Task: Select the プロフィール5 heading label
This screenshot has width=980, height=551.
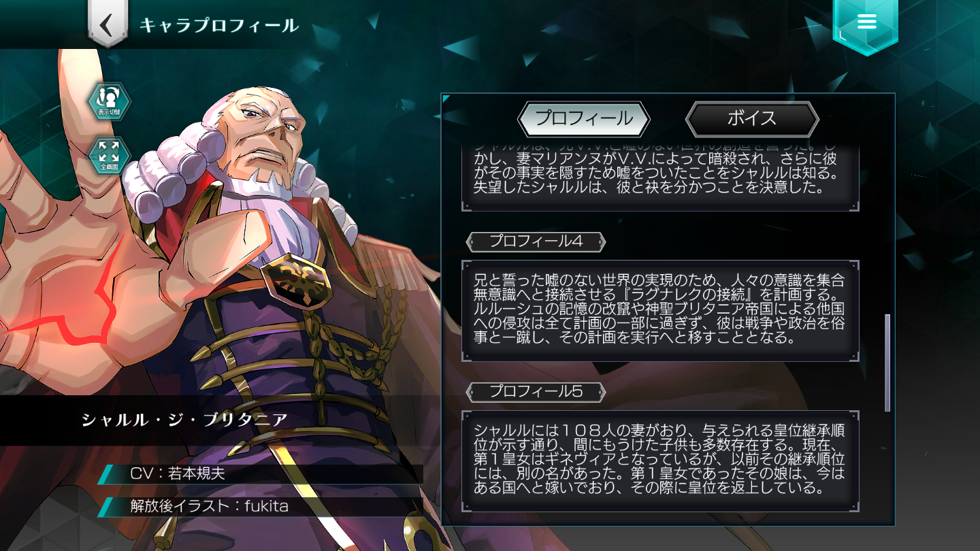Action: coord(536,392)
